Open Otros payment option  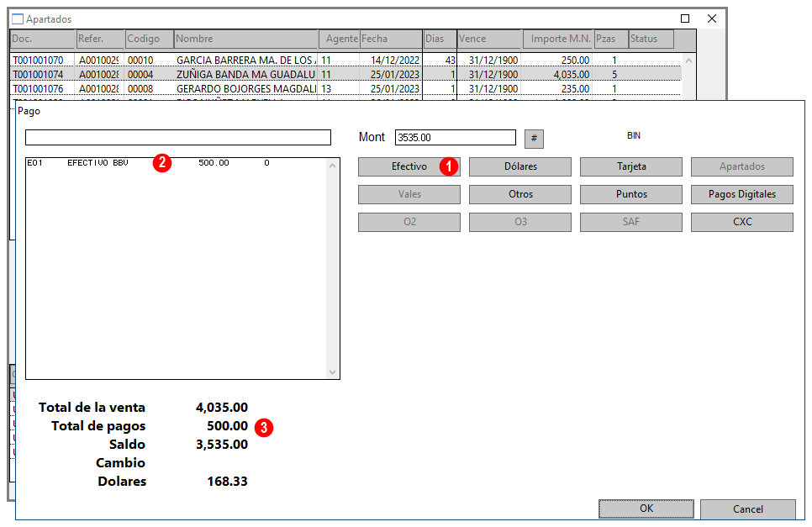click(520, 194)
